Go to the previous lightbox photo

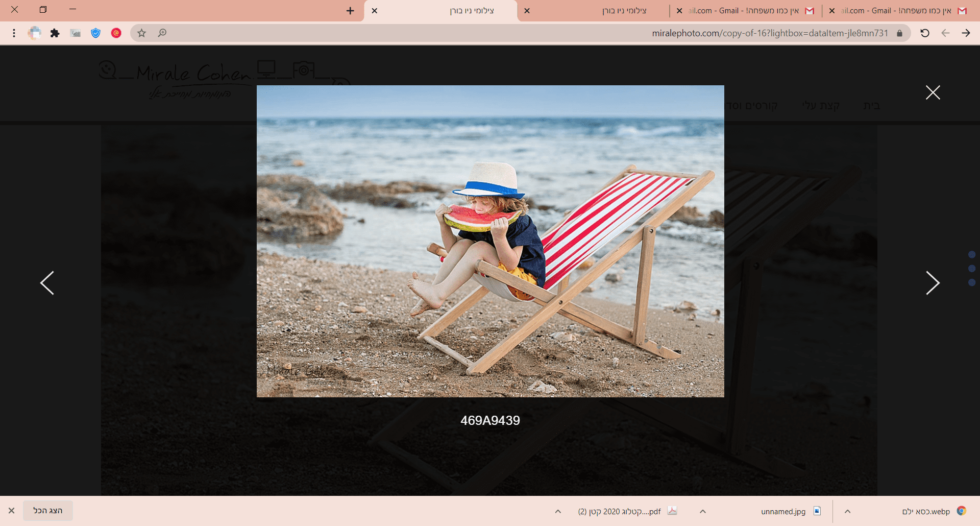coord(47,283)
